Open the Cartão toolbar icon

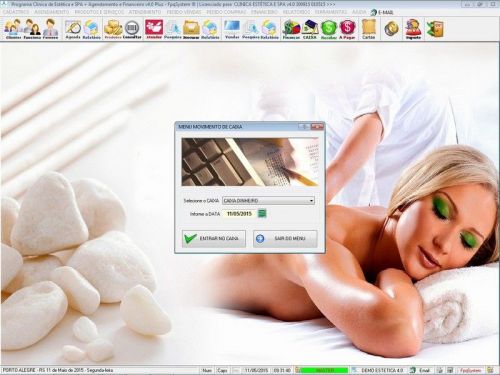[x=369, y=29]
